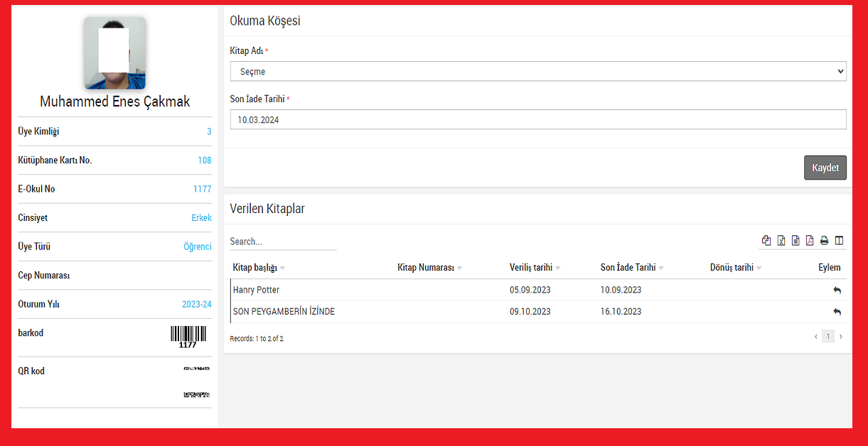Export issued books as CSV
868x446 pixels.
point(795,241)
